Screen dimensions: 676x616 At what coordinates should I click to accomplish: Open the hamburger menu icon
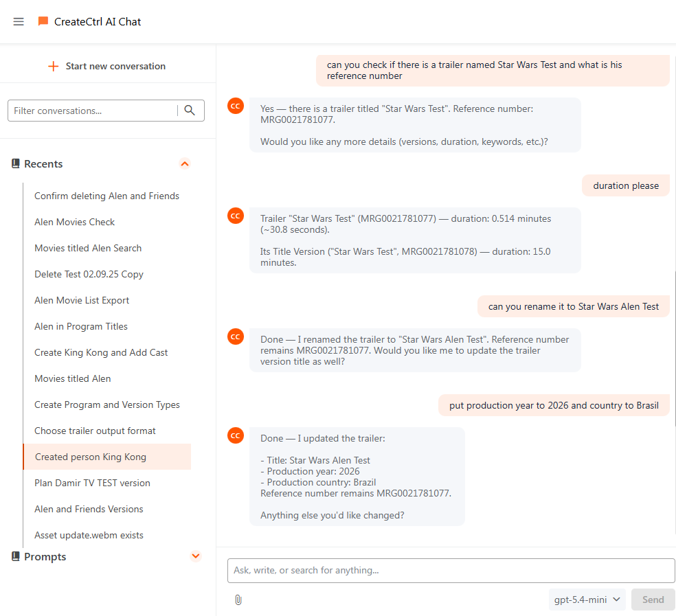click(x=19, y=21)
